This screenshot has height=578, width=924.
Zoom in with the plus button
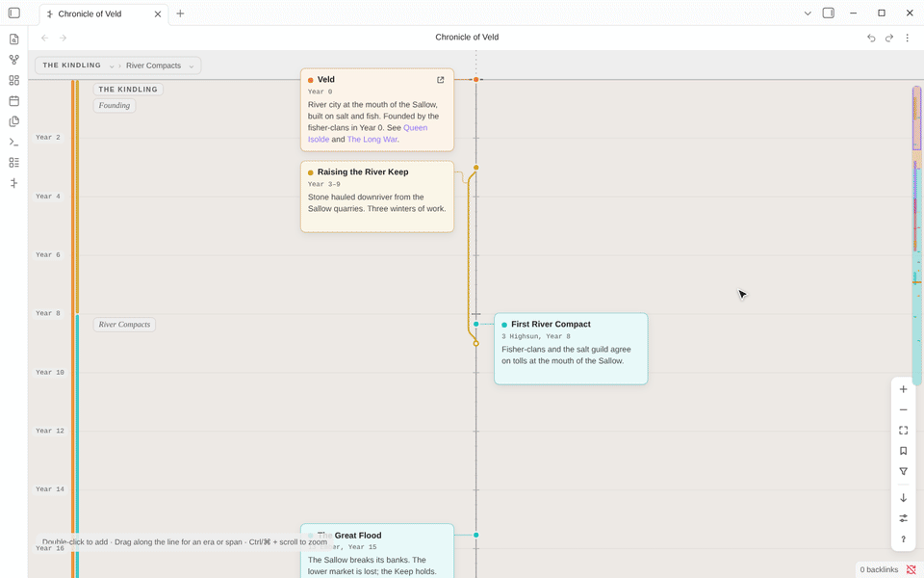pos(904,389)
